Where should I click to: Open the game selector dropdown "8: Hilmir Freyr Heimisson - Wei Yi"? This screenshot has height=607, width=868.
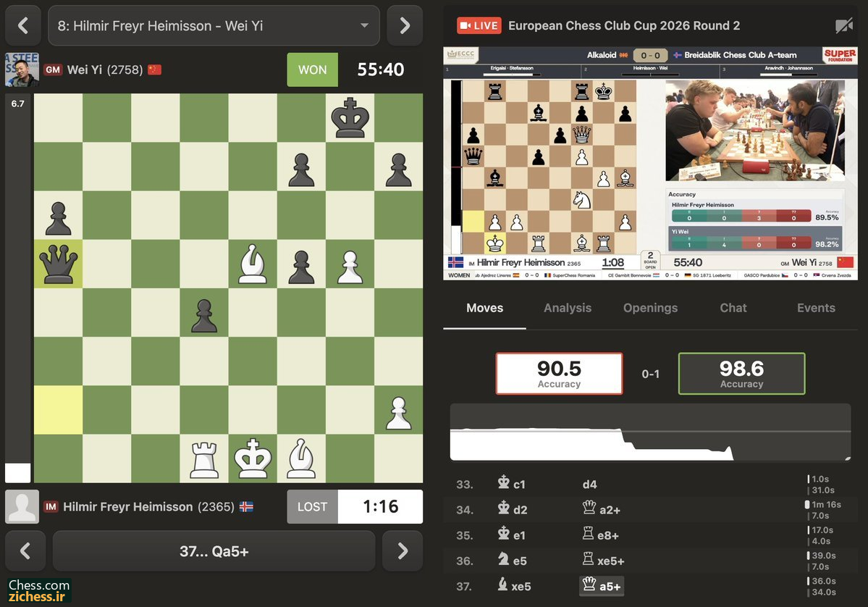pos(214,25)
